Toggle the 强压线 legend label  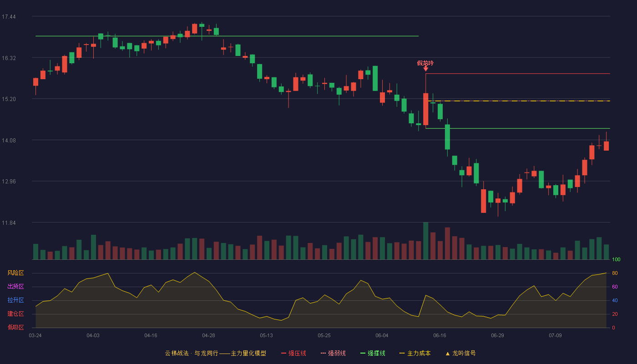(297, 354)
